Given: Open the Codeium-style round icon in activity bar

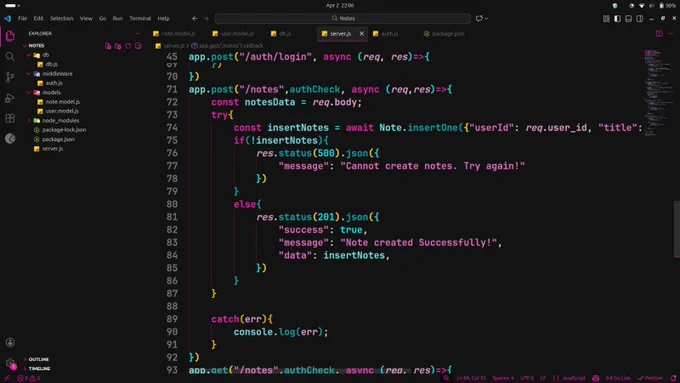Looking at the screenshot, I should 10,139.
